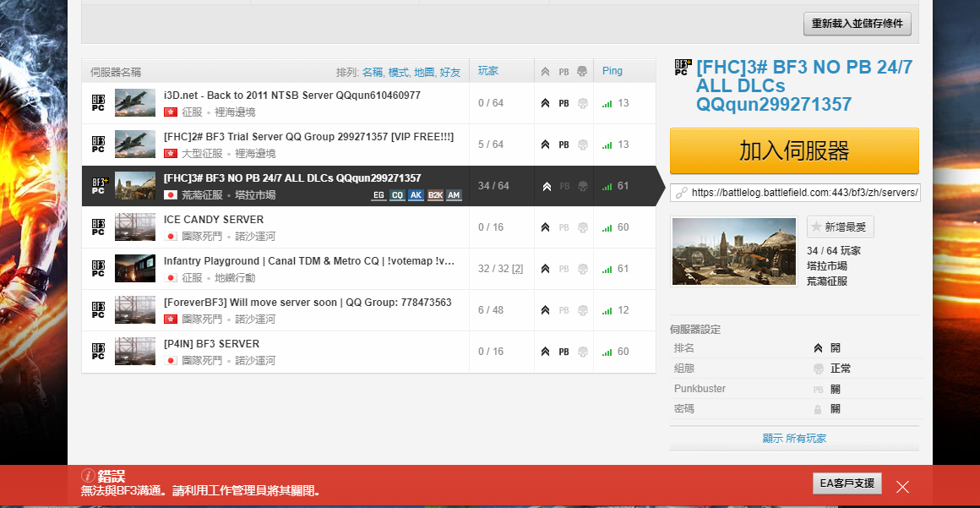Screen dimensions: 980x508
Task: Click ping bars icon on [P4IN] row
Action: (607, 352)
